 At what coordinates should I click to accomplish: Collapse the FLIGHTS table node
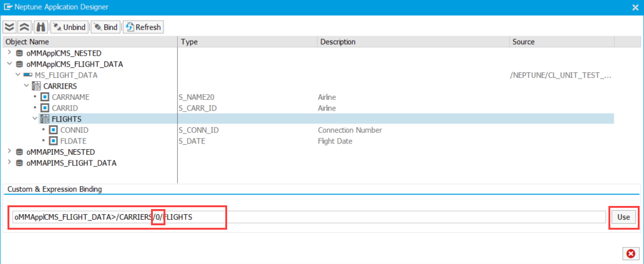click(34, 119)
